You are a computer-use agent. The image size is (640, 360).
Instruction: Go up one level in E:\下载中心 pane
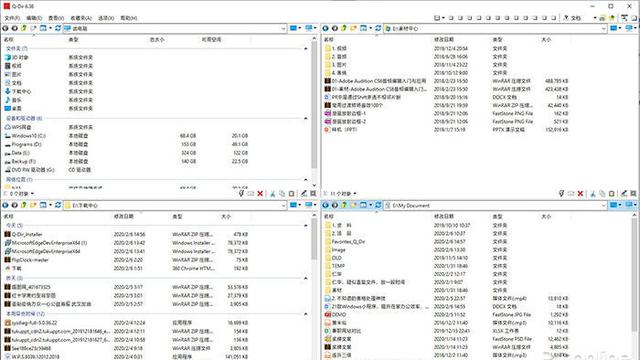24,205
